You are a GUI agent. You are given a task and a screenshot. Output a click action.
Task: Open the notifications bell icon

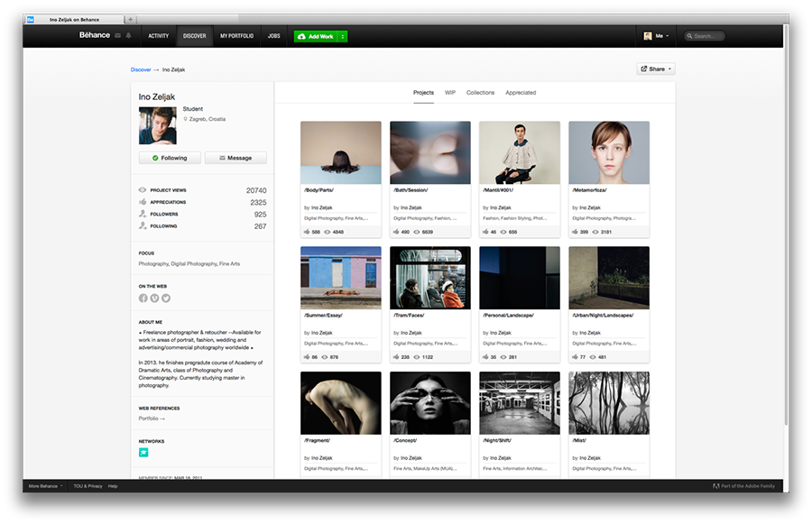tap(128, 36)
